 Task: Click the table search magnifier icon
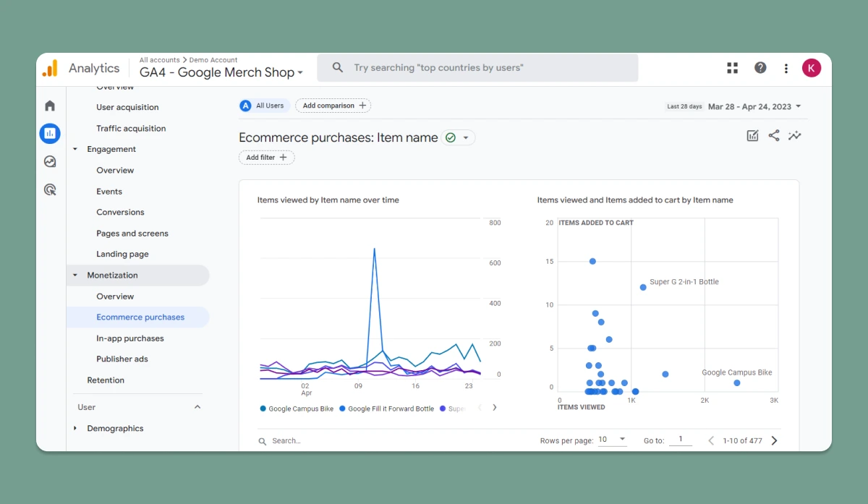263,440
